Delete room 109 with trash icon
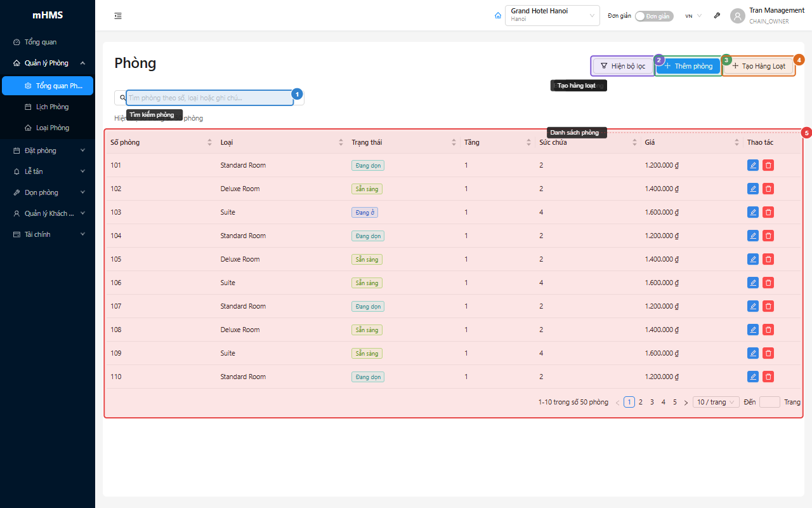Screen dimensions: 812x508 click(768, 353)
